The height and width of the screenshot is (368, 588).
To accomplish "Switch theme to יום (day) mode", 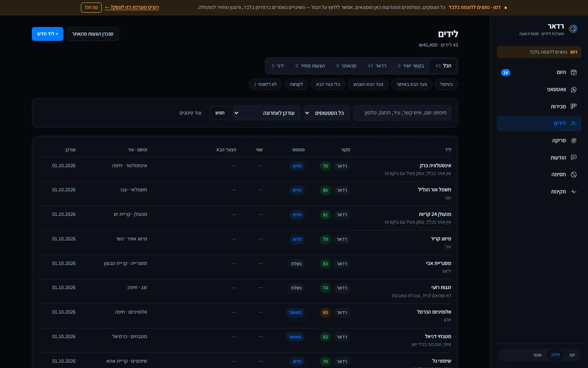I will (572, 355).
